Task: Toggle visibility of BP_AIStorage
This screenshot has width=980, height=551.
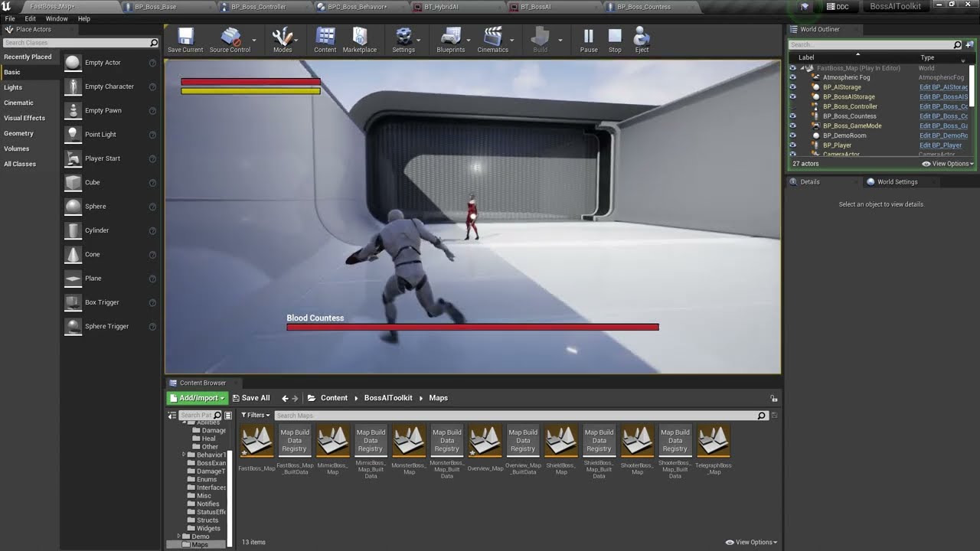Action: pos(792,87)
